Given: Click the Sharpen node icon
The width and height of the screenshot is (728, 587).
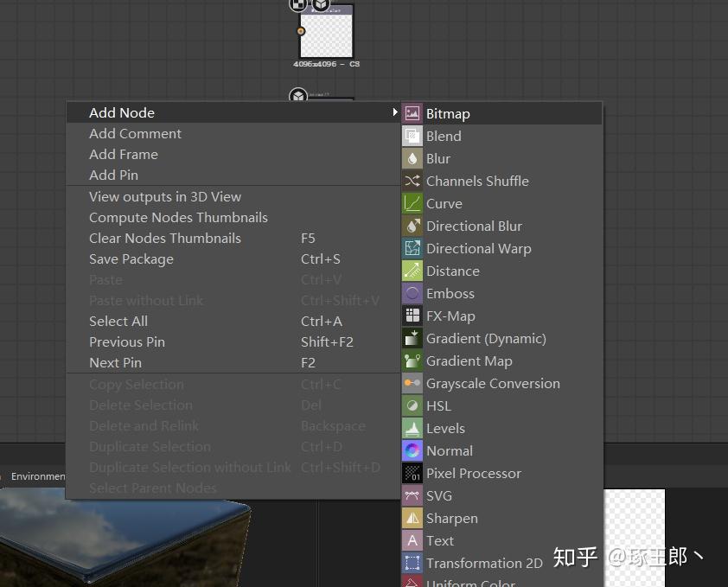Looking at the screenshot, I should click(x=412, y=518).
